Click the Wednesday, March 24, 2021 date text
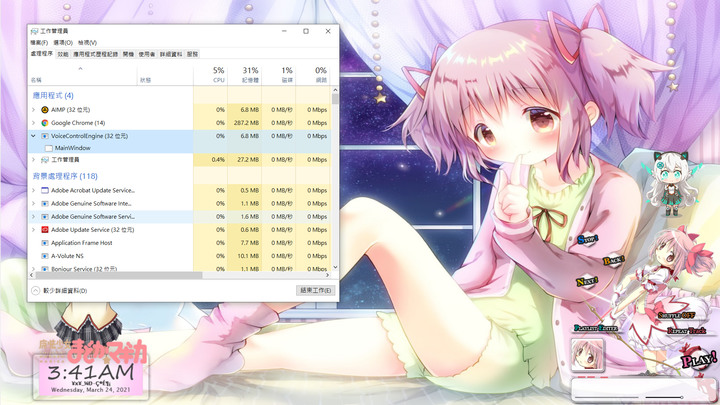 coord(90,390)
